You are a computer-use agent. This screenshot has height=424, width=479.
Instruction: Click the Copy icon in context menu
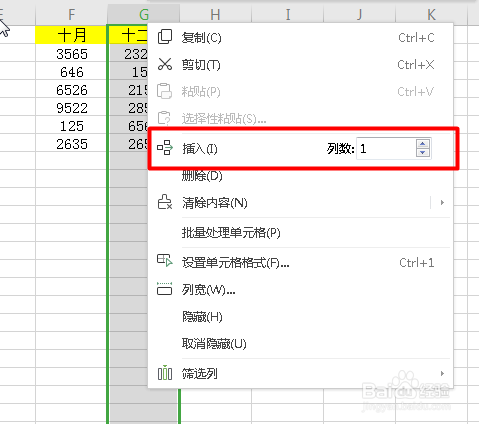[x=165, y=37]
